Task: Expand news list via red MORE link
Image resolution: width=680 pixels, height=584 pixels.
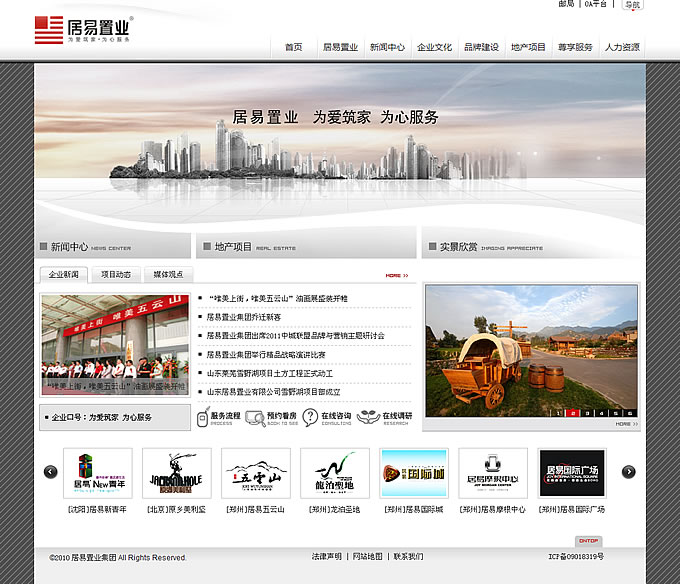Action: point(396,275)
